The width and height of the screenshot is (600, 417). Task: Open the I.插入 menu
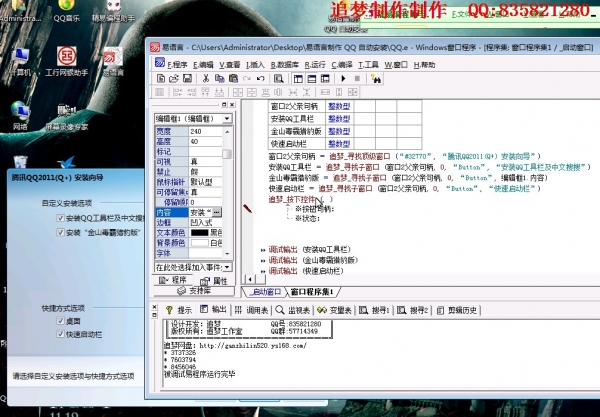click(x=255, y=65)
